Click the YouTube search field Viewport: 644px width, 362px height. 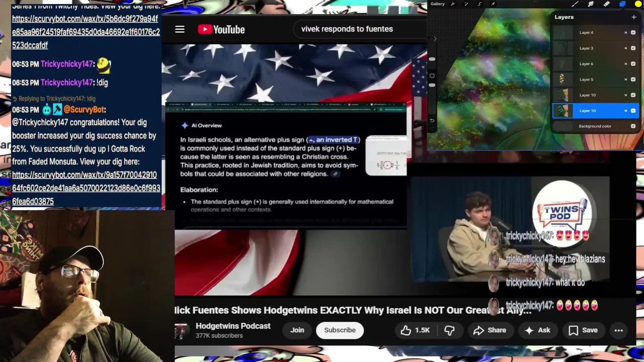pyautogui.click(x=360, y=29)
